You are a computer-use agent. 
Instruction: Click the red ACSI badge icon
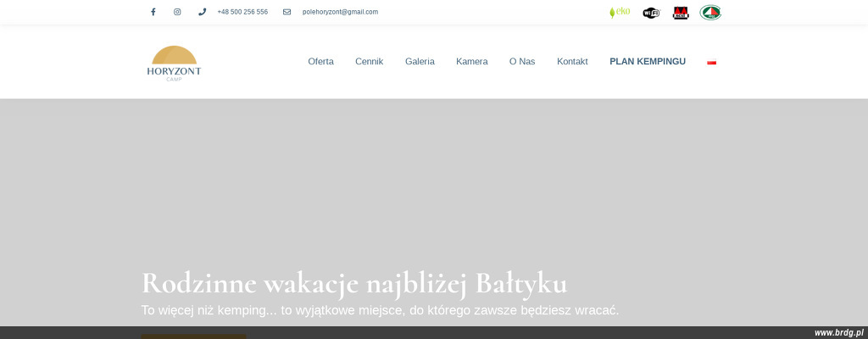(681, 13)
